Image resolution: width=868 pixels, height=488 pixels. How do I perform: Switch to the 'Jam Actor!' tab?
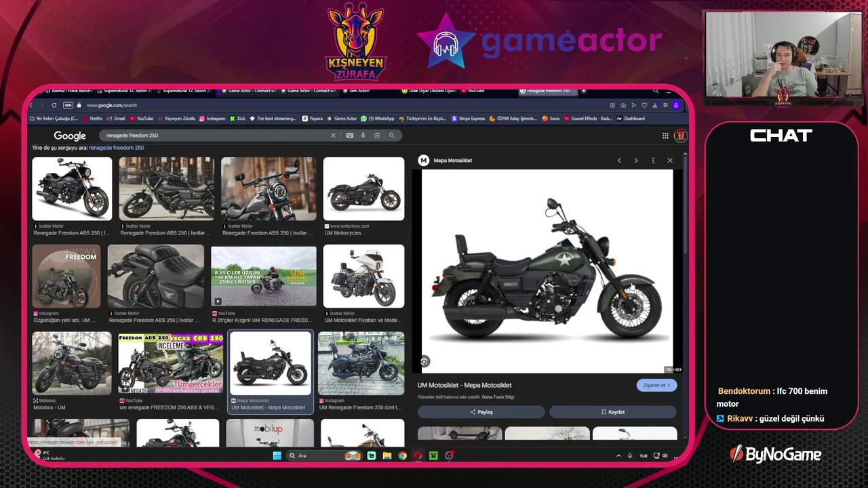pos(356,91)
